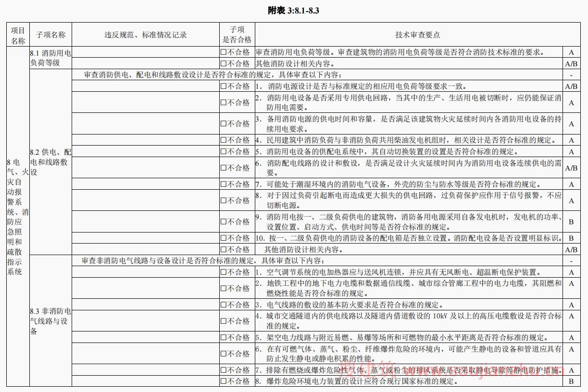Mark 不合格 for 8.2 item 9 自备发电机

pos(224,222)
